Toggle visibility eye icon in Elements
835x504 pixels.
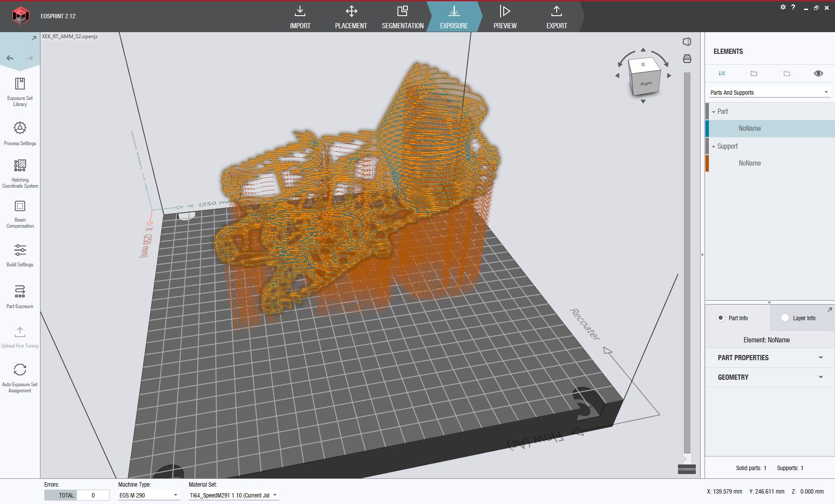[818, 73]
